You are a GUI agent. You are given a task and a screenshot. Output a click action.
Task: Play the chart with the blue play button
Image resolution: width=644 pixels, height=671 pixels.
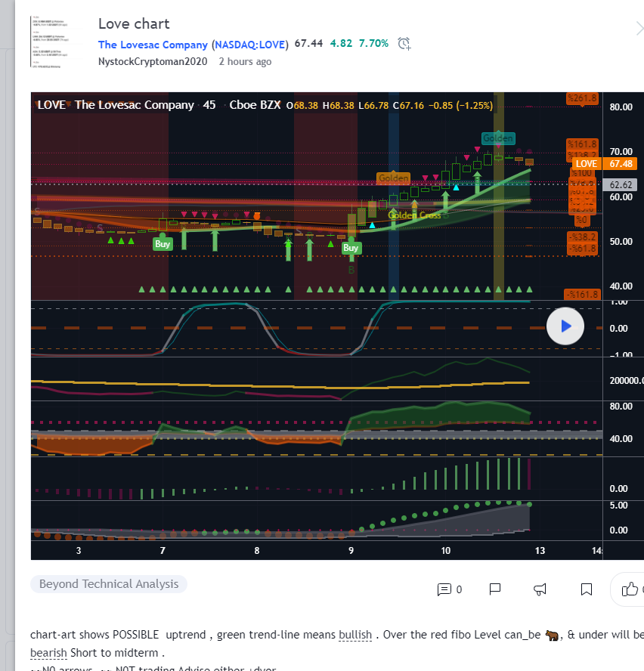coord(565,326)
